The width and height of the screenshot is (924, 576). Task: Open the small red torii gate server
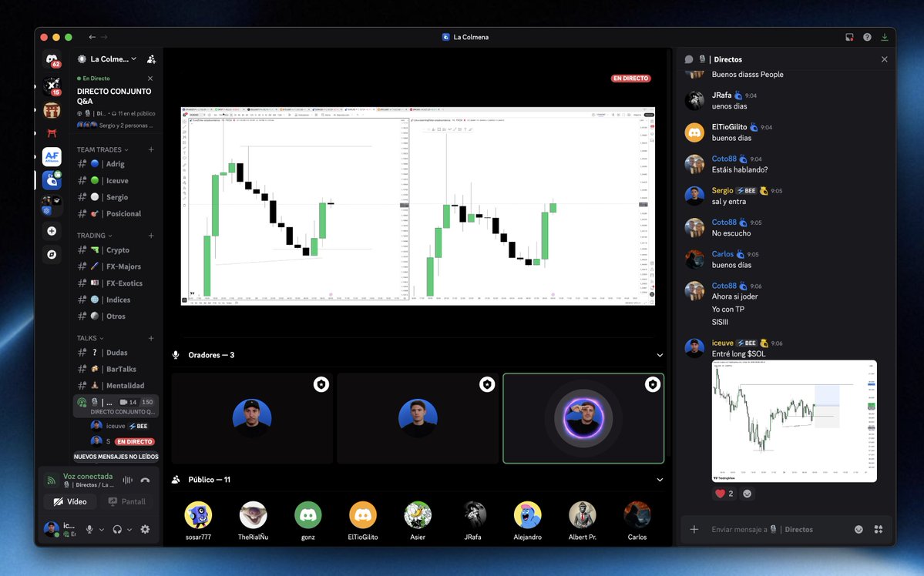[x=52, y=134]
